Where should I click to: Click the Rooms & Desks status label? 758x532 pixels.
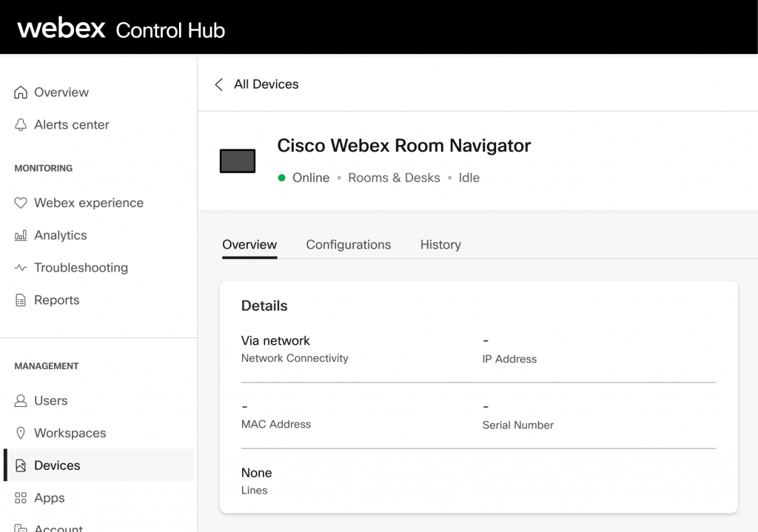(x=394, y=178)
